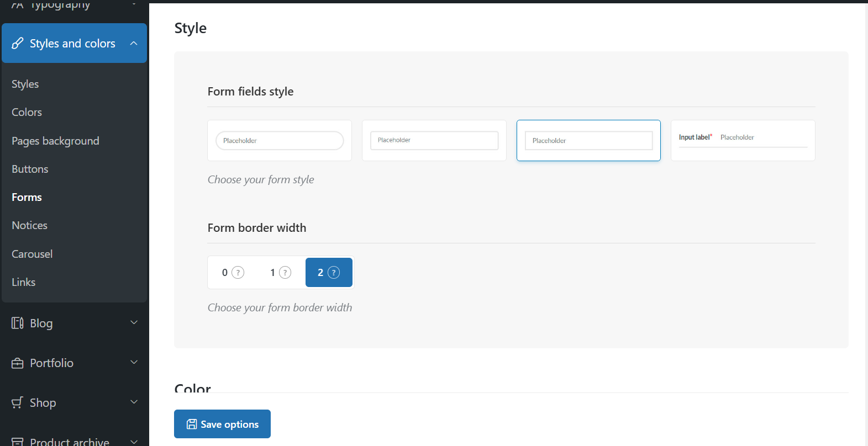Collapse the Styles and colors section chevron
868x446 pixels.
(134, 43)
